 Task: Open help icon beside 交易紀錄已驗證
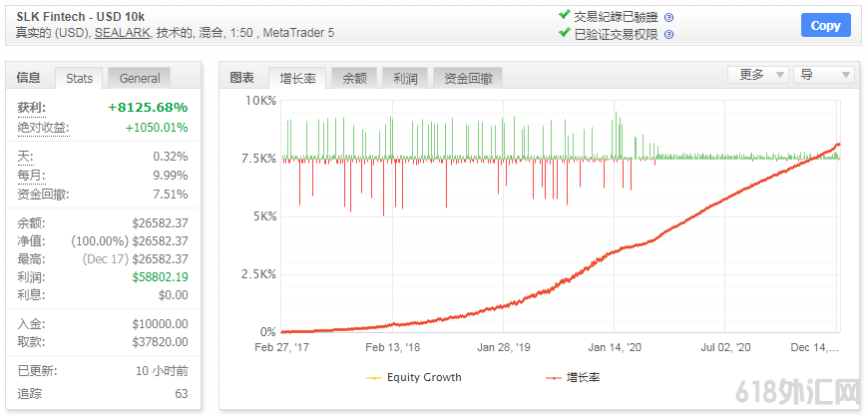tap(668, 17)
